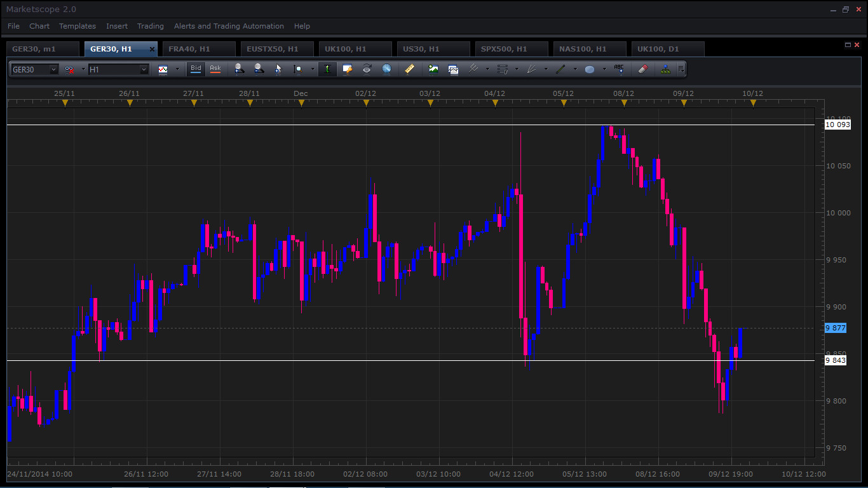Switch to the UK100, D1 tab
This screenshot has height=488, width=868.
pyautogui.click(x=668, y=49)
